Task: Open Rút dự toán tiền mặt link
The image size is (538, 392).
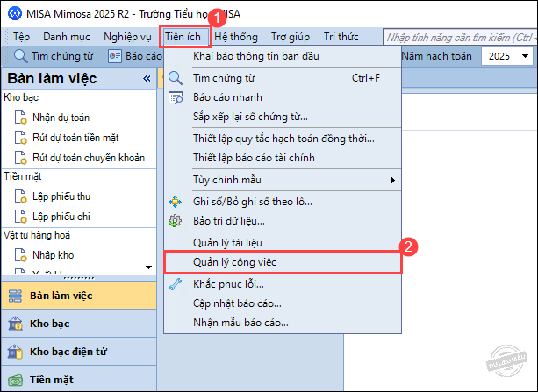Action: pyautogui.click(x=75, y=138)
